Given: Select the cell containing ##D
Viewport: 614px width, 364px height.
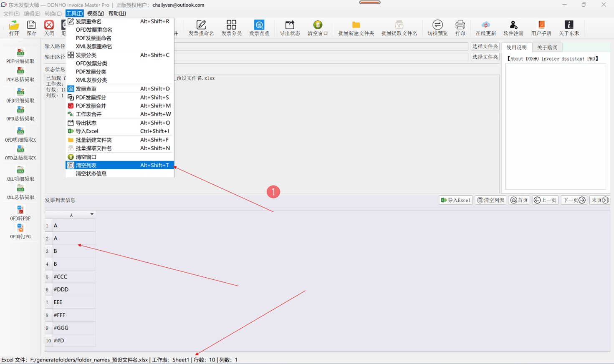Looking at the screenshot, I should (74, 340).
